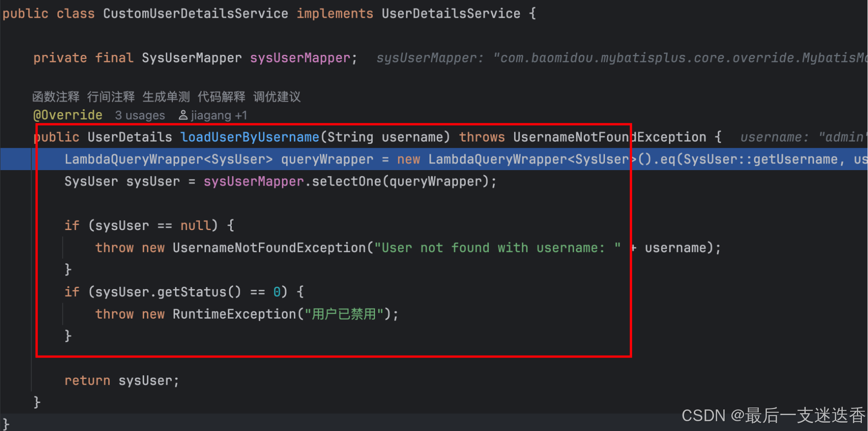
Task: Click the queryWrapper variable declaration
Action: [x=327, y=160]
